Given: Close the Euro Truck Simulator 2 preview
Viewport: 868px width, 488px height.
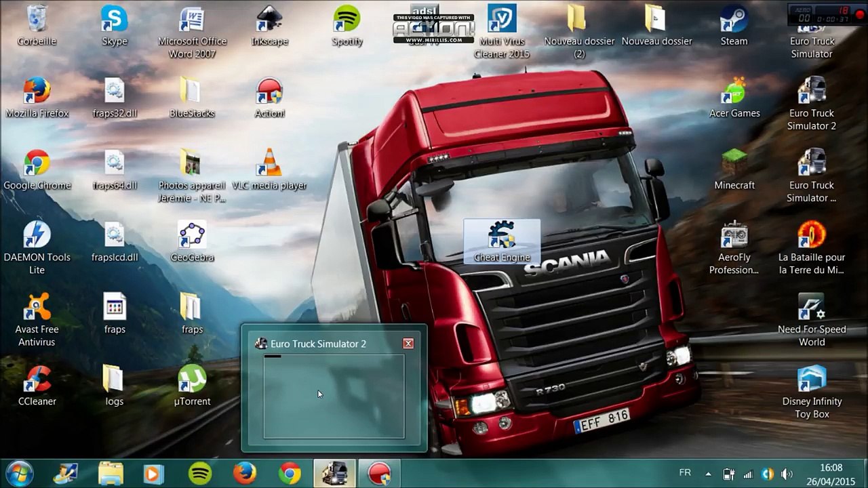Looking at the screenshot, I should point(408,344).
